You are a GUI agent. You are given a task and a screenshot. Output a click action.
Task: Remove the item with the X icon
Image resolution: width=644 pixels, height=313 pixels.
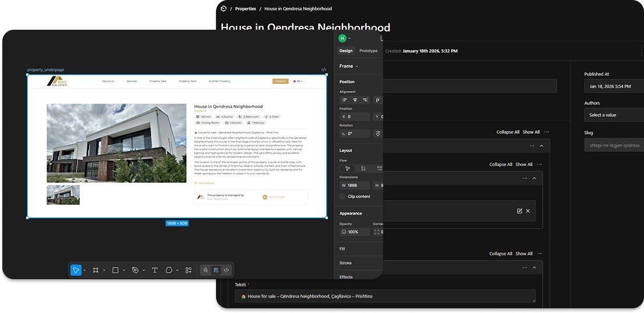point(528,211)
